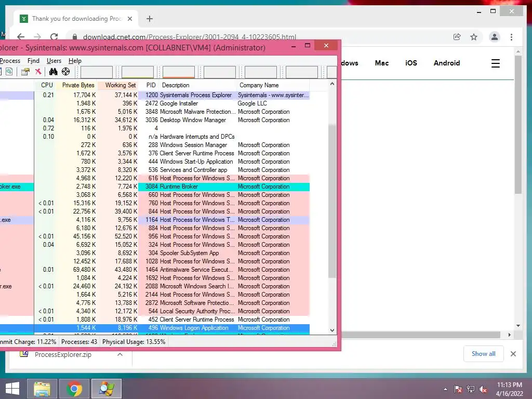This screenshot has height=399, width=532.
Task: Open Process menu in Process Explorer
Action: (x=10, y=61)
